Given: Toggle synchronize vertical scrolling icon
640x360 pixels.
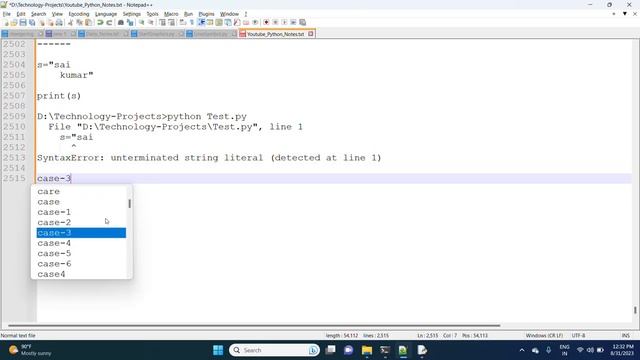Looking at the screenshot, I should [162, 22].
